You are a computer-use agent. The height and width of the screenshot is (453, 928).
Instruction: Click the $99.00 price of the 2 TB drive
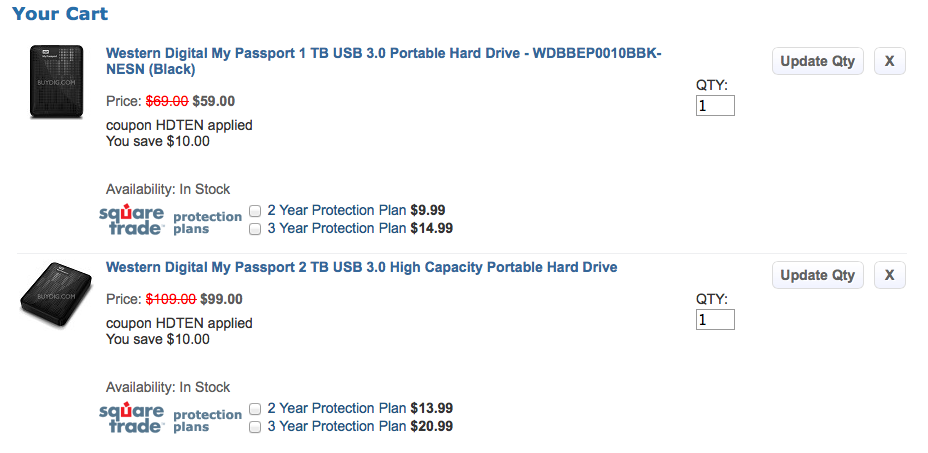(x=221, y=299)
